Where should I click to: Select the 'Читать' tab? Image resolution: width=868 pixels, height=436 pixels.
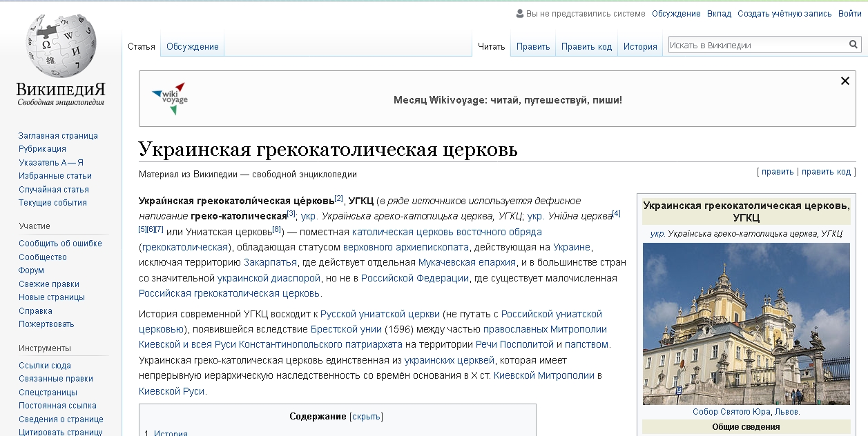(492, 46)
